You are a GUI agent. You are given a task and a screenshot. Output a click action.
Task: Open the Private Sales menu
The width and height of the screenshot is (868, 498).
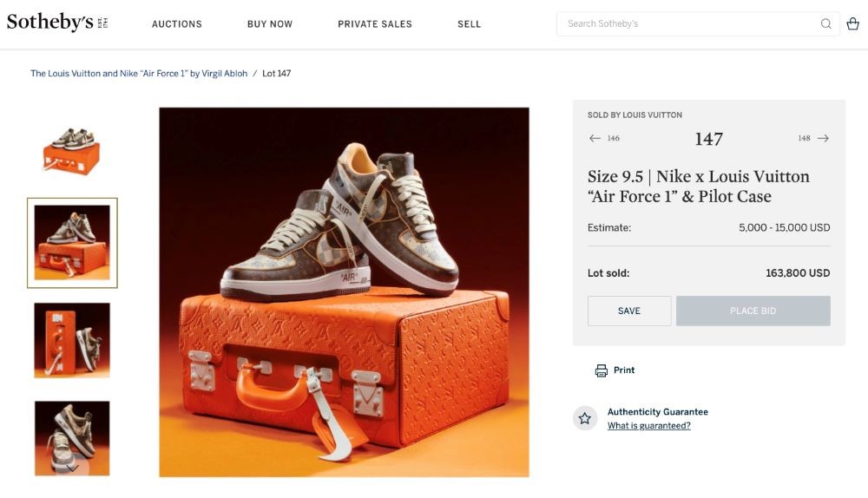click(375, 24)
